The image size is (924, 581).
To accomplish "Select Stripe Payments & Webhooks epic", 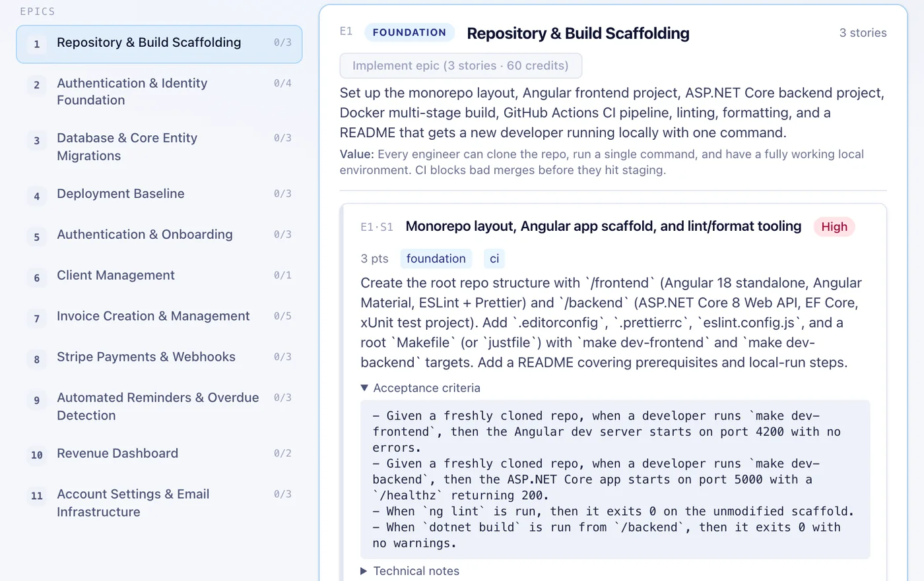I will (159, 358).
